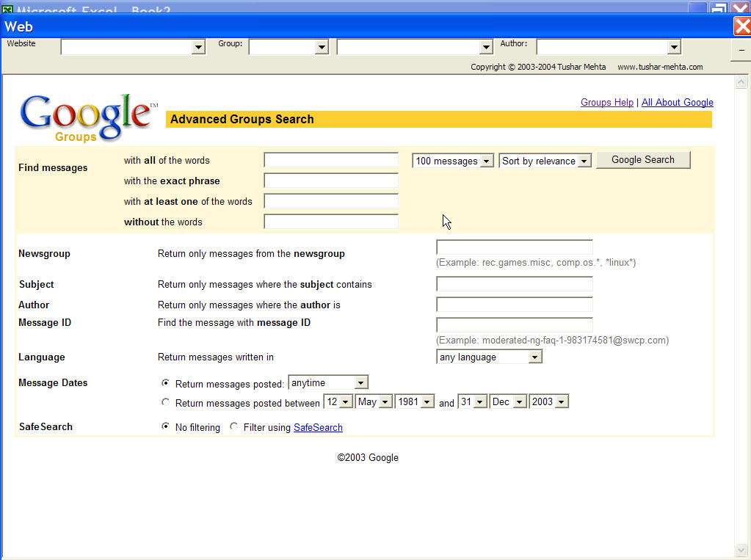The height and width of the screenshot is (560, 751).
Task: Open the Groups Help link
Action: pyautogui.click(x=606, y=103)
